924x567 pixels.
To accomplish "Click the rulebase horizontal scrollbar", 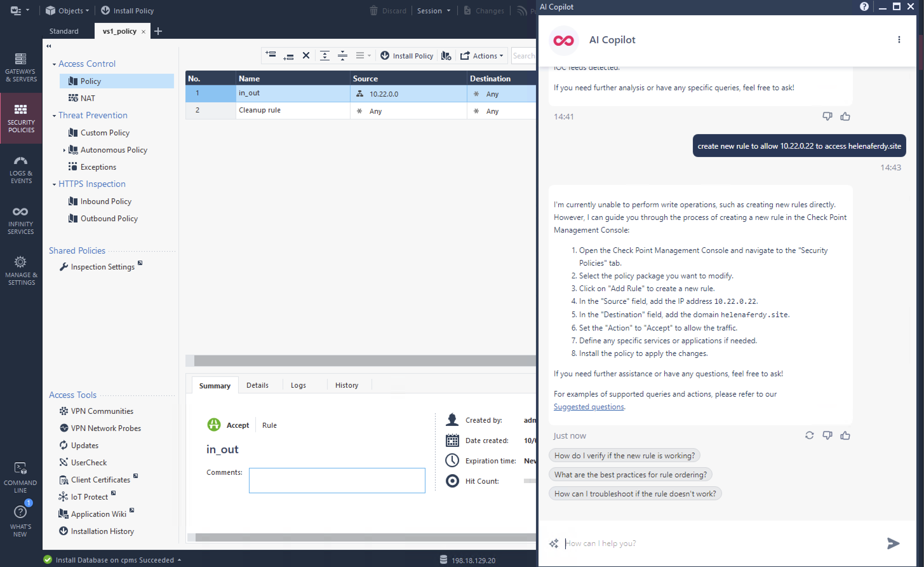I will [360, 360].
